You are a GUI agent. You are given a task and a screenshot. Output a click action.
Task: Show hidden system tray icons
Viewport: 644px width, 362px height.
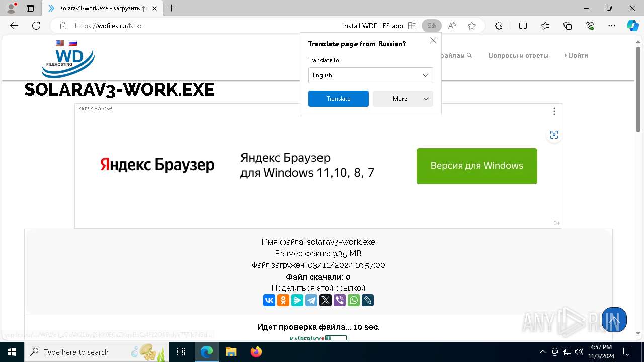(x=542, y=352)
